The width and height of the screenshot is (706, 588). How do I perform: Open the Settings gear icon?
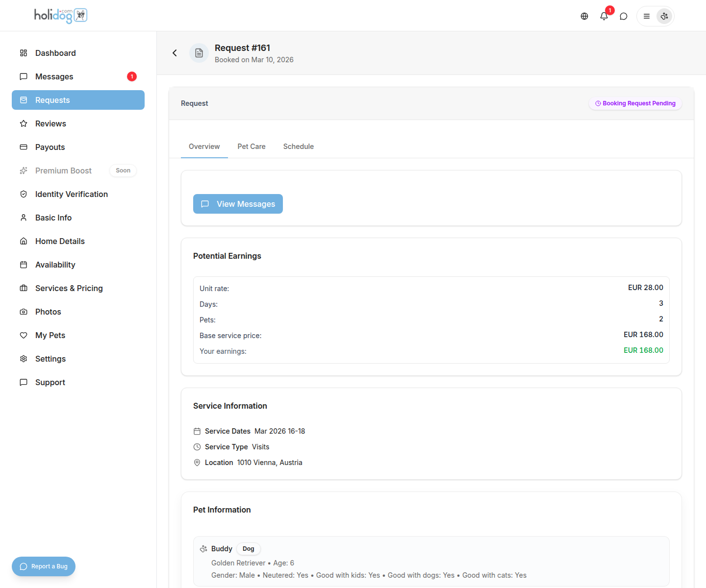pos(24,359)
